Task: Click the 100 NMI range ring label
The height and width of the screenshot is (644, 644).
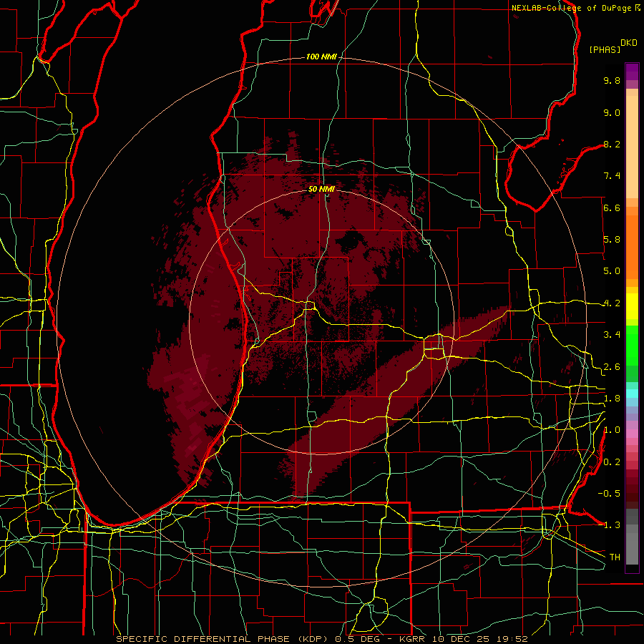Action: click(x=321, y=57)
